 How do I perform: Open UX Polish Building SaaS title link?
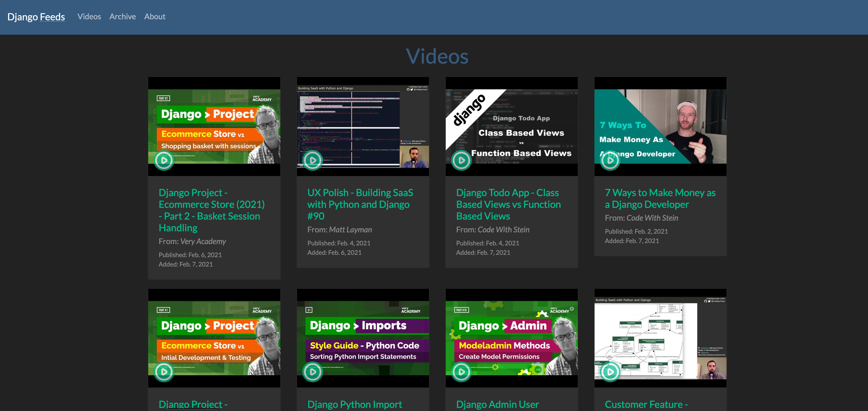360,204
